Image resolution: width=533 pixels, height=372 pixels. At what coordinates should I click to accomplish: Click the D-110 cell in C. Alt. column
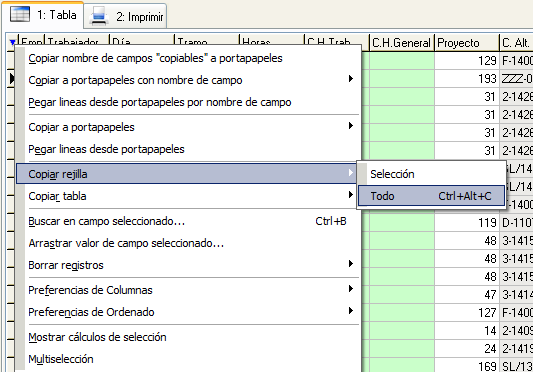pos(516,223)
